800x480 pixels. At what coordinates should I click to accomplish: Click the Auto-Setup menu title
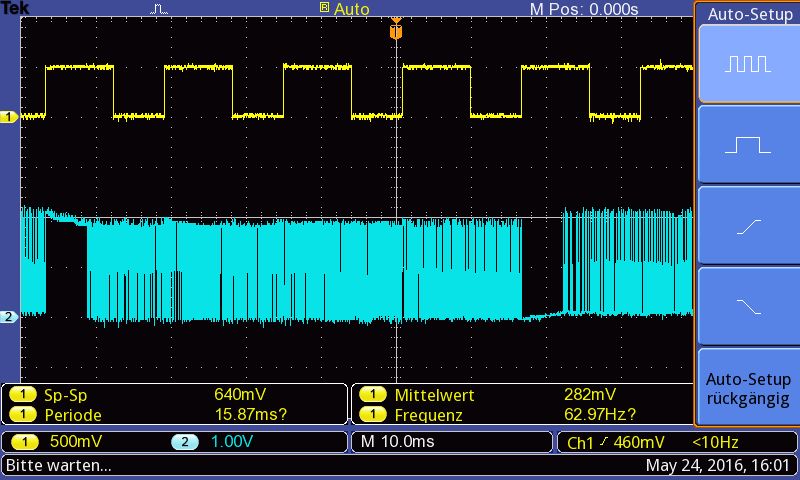[749, 14]
